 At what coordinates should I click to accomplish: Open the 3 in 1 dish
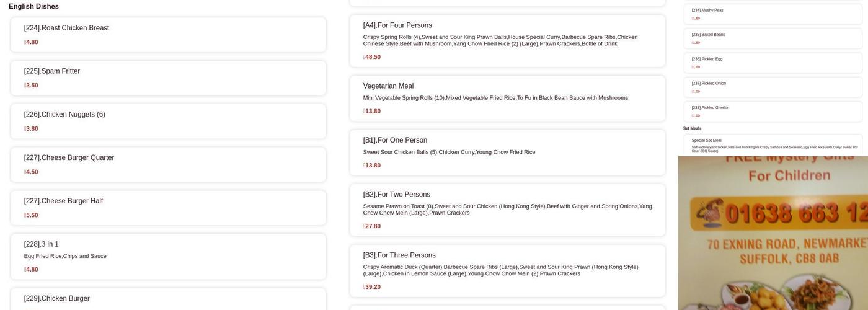tap(168, 256)
